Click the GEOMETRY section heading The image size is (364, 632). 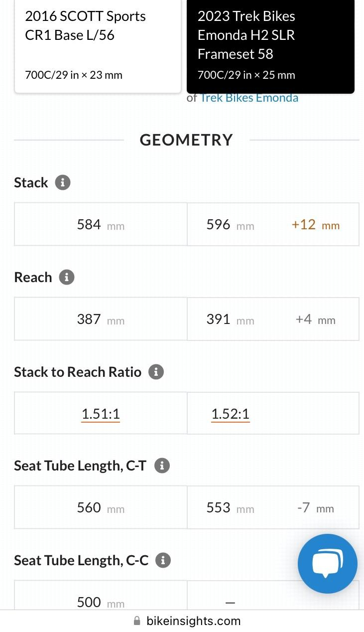tap(186, 140)
